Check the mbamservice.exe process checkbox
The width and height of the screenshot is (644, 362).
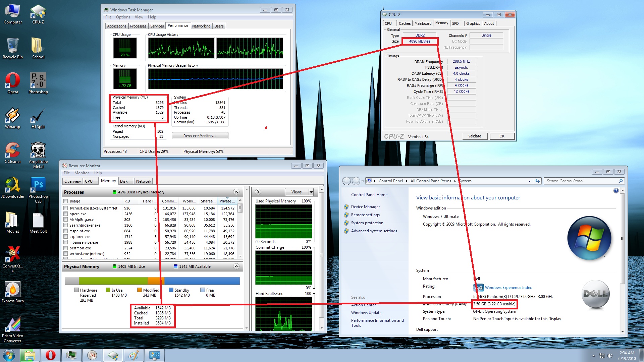(66, 242)
